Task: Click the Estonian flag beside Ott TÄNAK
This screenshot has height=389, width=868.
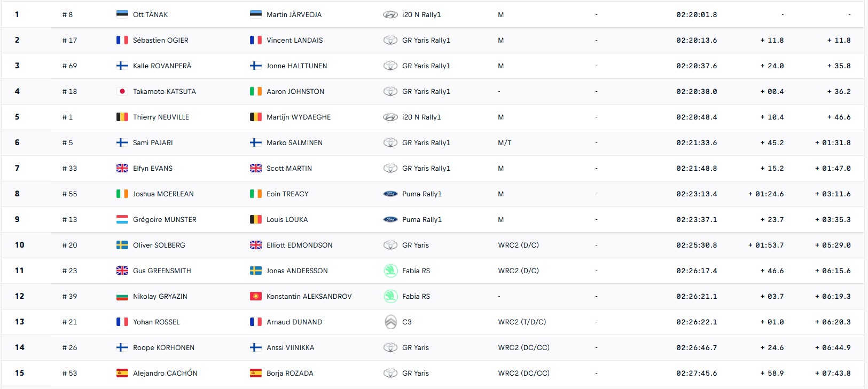Action: tap(122, 14)
